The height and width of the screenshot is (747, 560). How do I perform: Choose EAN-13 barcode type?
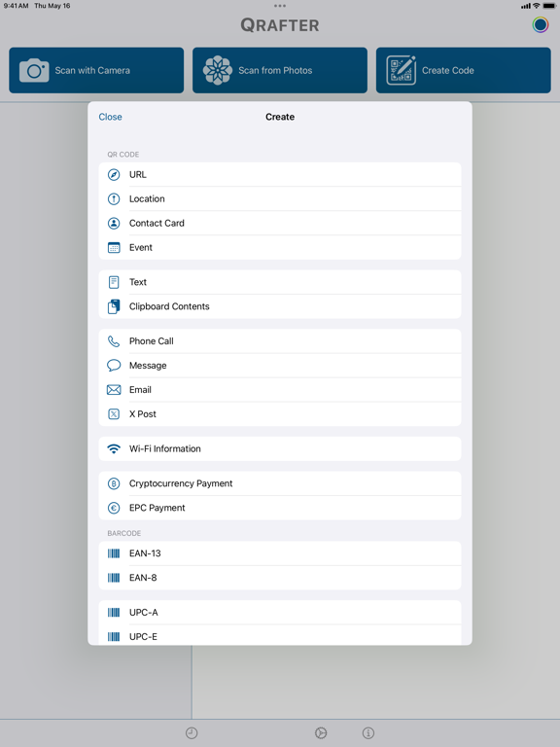pos(280,553)
